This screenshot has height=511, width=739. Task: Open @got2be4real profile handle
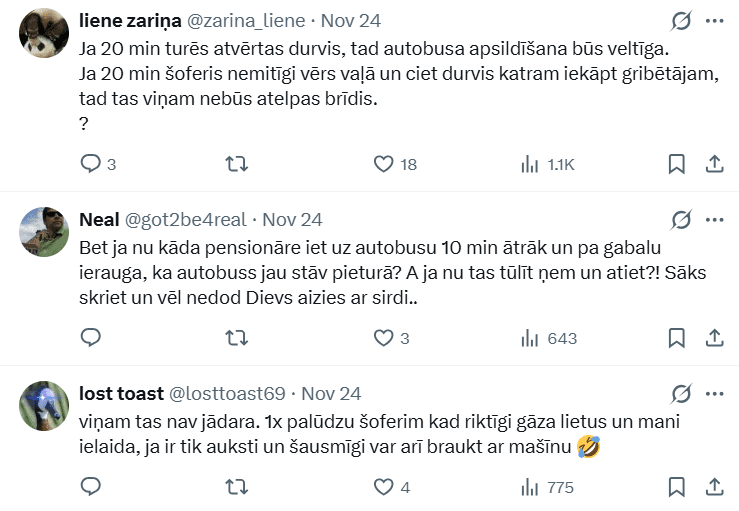tap(185, 219)
